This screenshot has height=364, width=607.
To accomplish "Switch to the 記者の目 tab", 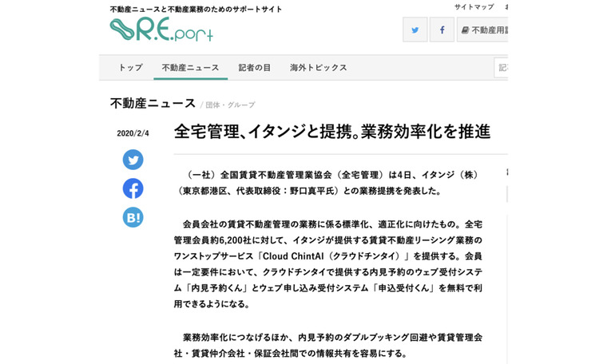I will point(254,68).
